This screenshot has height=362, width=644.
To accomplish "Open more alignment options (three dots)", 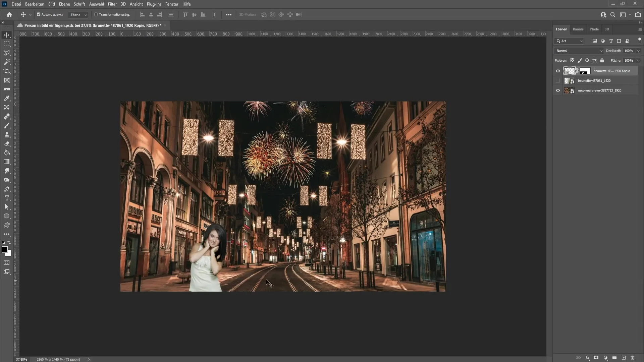I will pos(229,14).
